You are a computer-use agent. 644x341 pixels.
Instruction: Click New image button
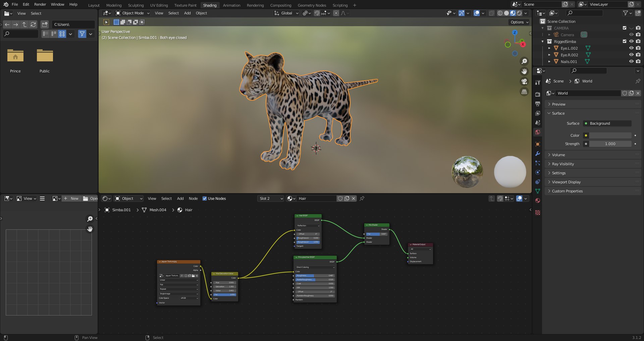[71, 198]
